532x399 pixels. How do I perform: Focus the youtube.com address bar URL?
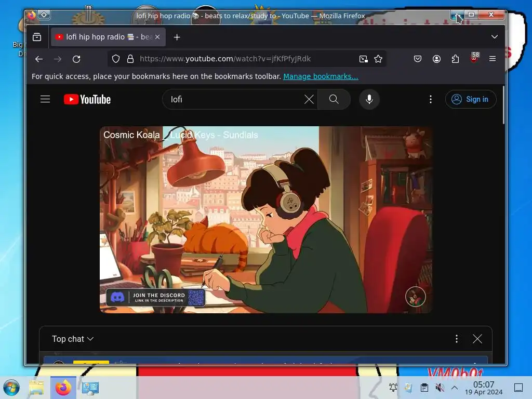pos(225,59)
